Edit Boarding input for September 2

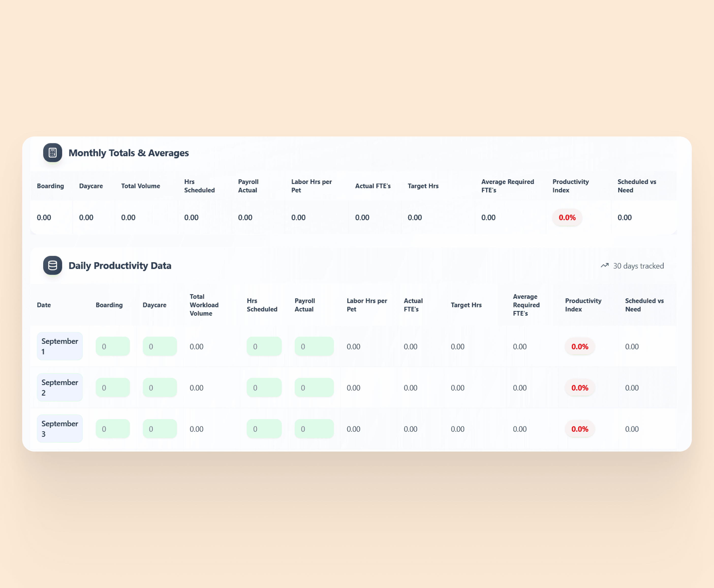(113, 388)
